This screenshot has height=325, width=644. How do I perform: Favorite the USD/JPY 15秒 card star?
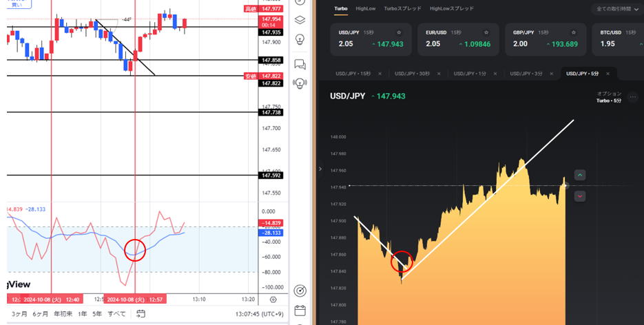click(399, 32)
